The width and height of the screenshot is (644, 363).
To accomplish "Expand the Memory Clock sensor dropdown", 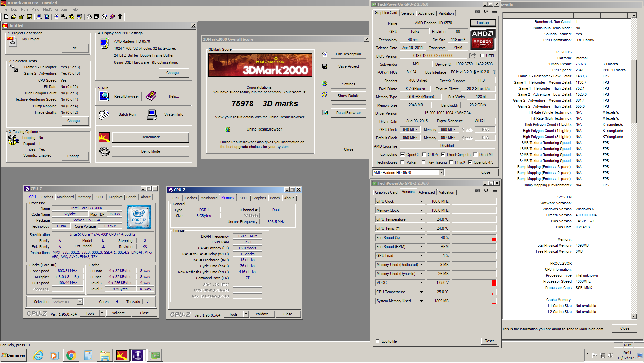I will (x=422, y=211).
